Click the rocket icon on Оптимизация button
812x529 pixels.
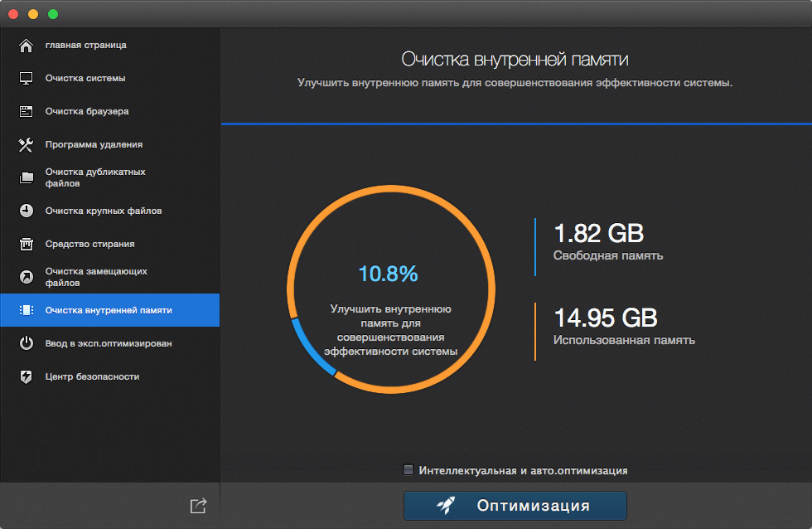click(446, 505)
